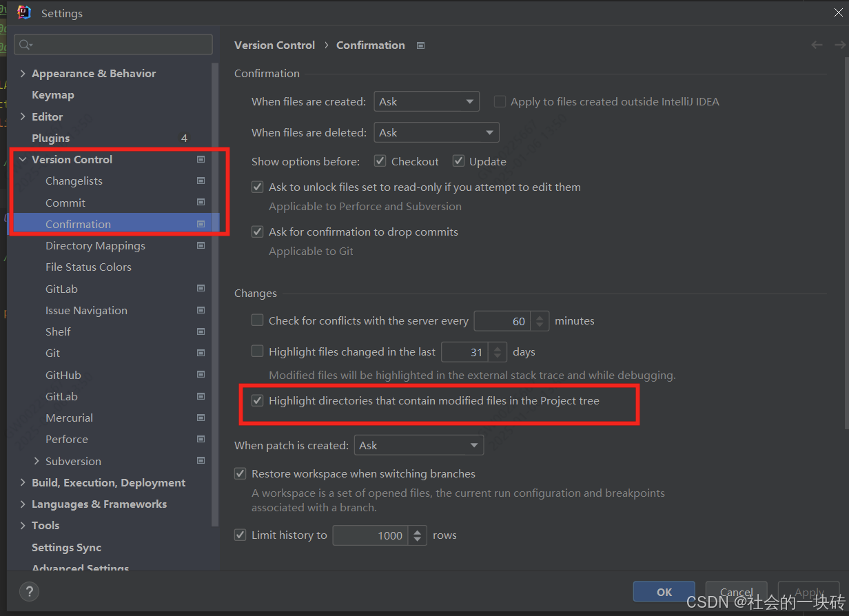Expand Languages & Frameworks section

pyautogui.click(x=23, y=504)
